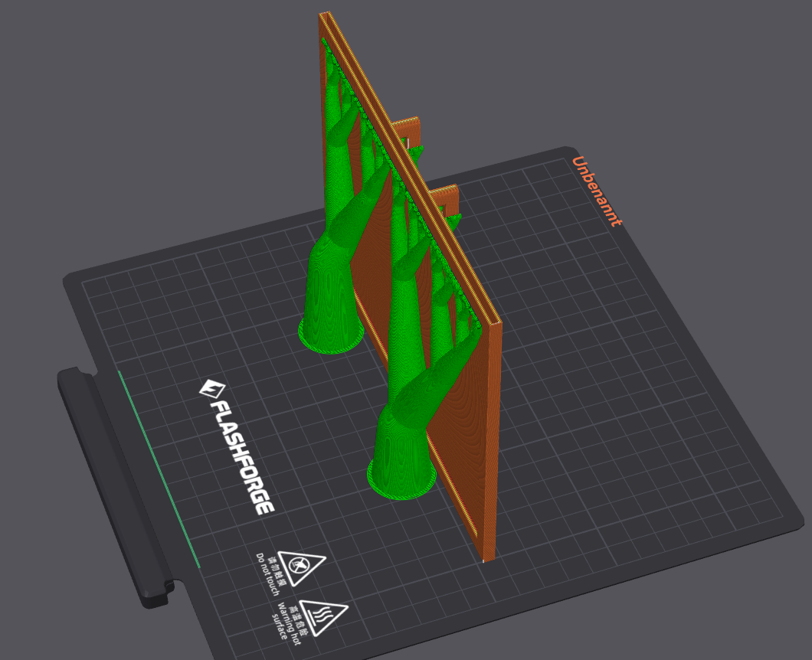This screenshot has height=660, width=812.
Task: Click the orange plate name "Unbenannt"
Action: (x=597, y=191)
